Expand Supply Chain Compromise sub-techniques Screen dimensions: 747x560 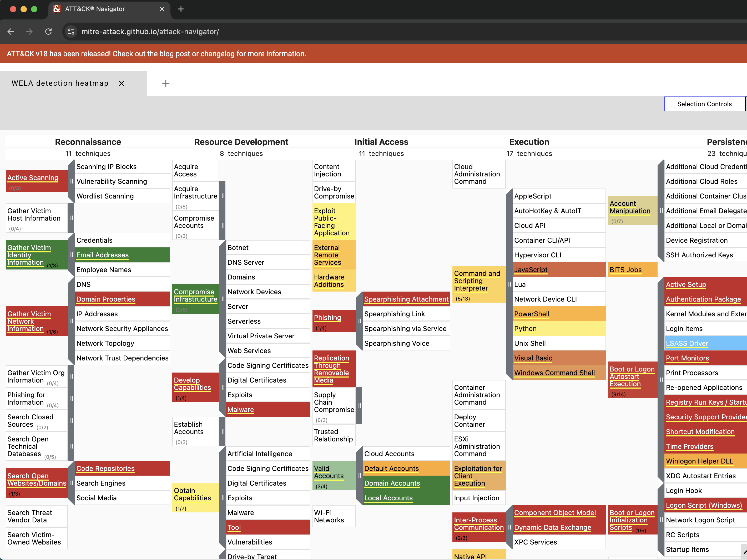tap(359, 405)
